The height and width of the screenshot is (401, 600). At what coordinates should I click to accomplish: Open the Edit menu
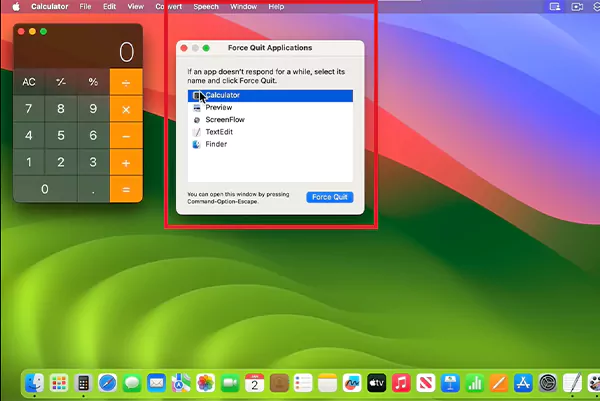109,7
